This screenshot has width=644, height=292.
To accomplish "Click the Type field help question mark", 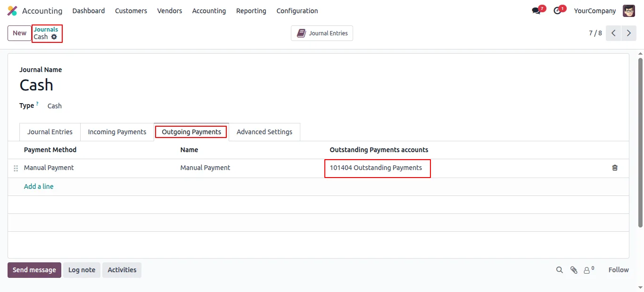I will pyautogui.click(x=37, y=104).
